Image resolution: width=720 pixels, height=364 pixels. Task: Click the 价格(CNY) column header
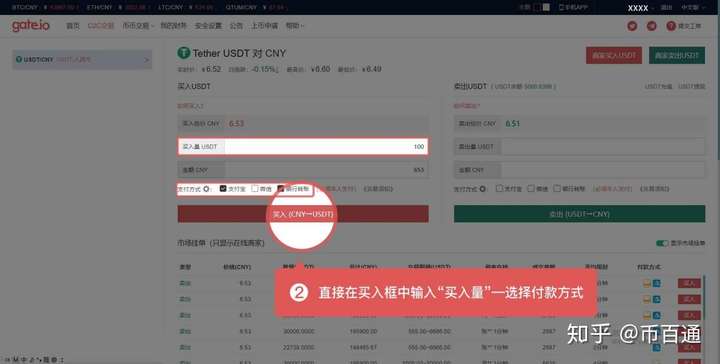pos(237,267)
